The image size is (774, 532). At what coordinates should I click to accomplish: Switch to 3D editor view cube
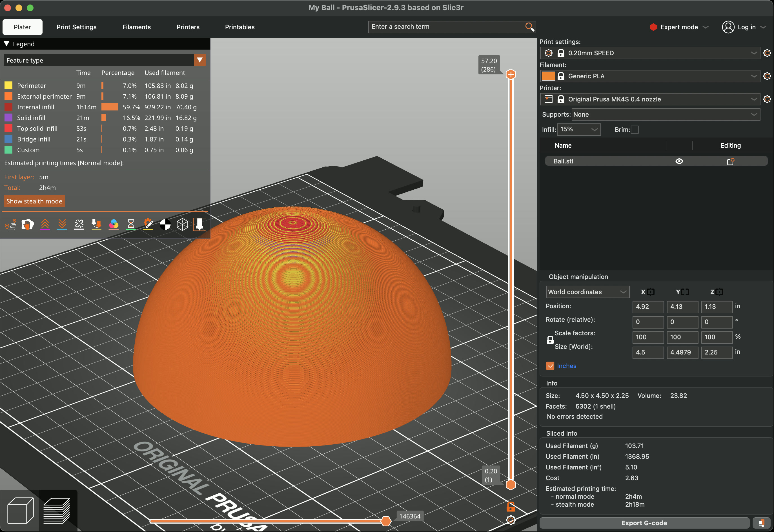click(x=20, y=510)
